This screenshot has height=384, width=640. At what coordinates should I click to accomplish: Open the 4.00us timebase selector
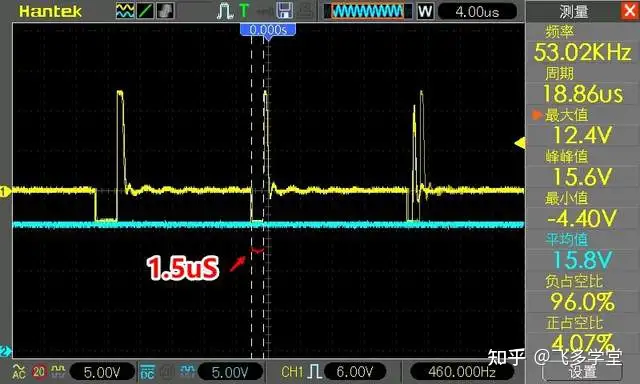click(x=477, y=11)
